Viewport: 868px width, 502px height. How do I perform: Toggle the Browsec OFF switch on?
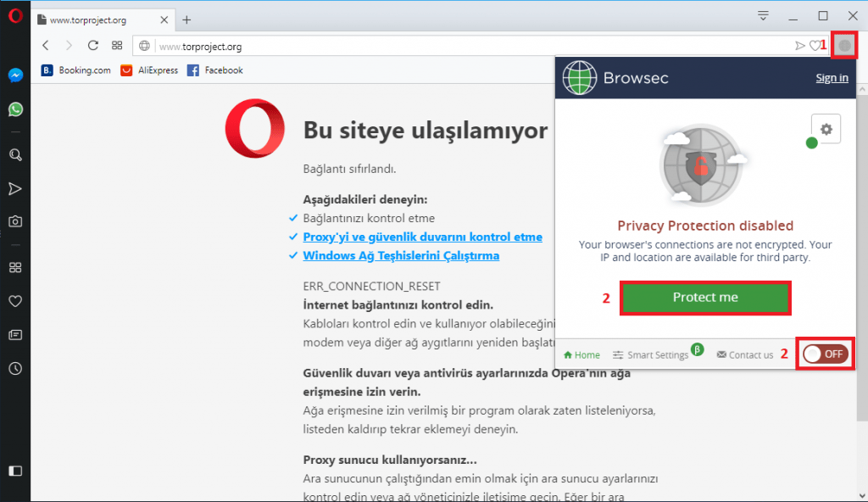(x=825, y=354)
